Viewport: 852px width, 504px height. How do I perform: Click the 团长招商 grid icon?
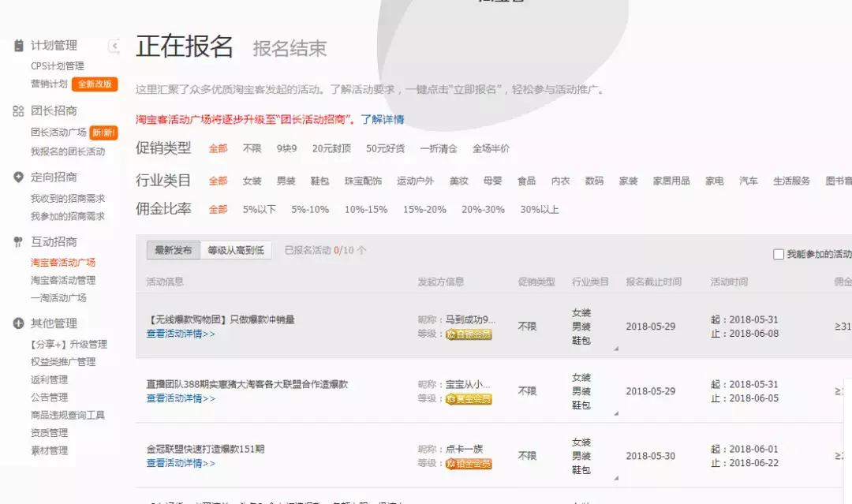17,111
